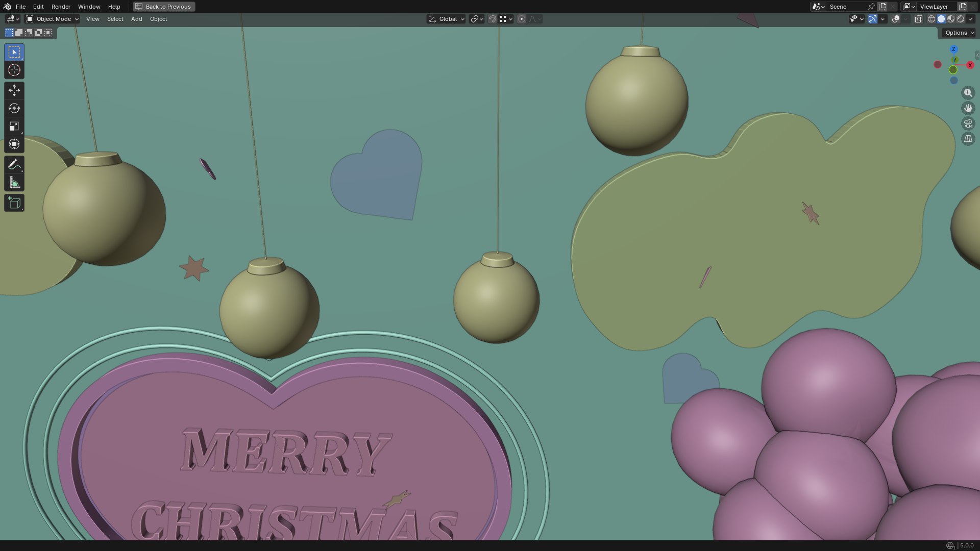Switch to Rendered shading
The width and height of the screenshot is (980, 551).
click(961, 19)
